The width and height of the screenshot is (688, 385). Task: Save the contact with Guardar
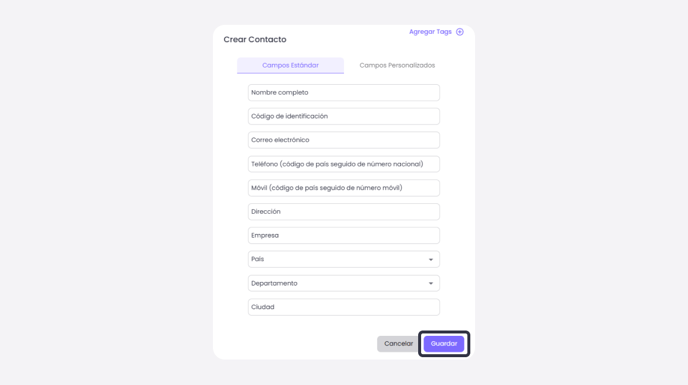[x=444, y=344]
